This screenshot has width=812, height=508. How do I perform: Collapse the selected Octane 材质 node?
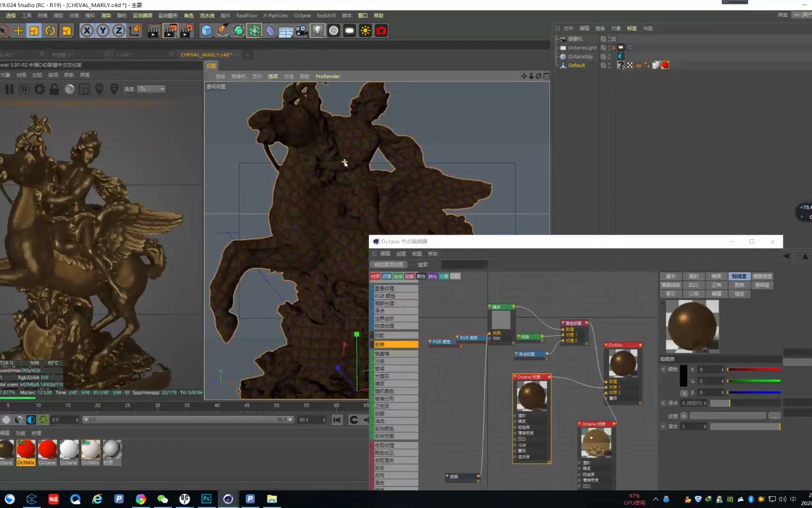(x=515, y=377)
